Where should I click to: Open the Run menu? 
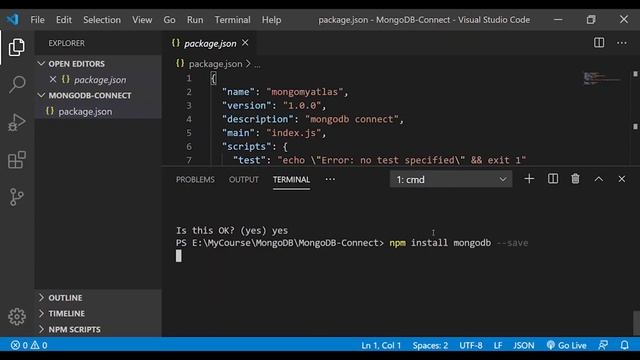(195, 20)
